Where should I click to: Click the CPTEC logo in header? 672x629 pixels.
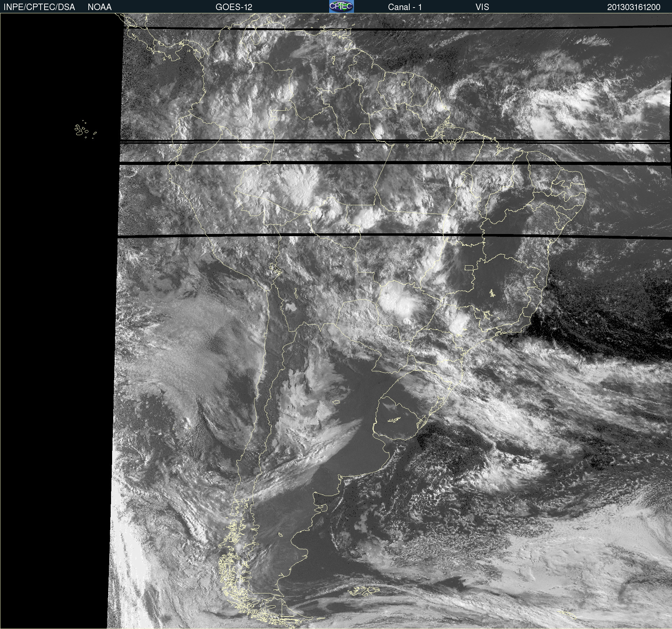(341, 6)
